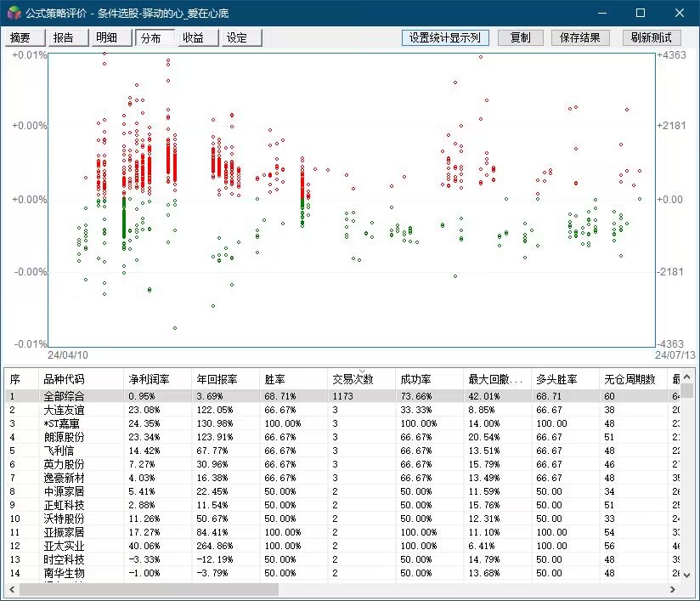Select the 亚振家居 row

342,532
